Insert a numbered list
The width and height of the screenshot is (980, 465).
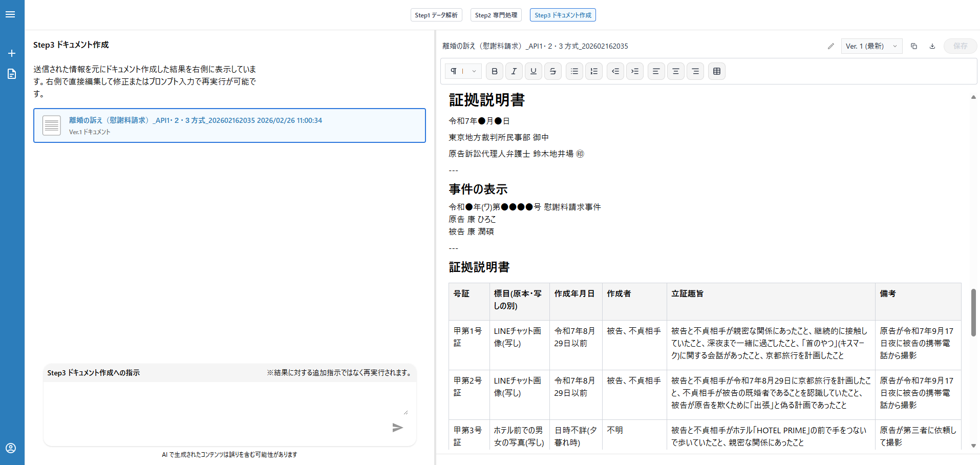click(593, 71)
